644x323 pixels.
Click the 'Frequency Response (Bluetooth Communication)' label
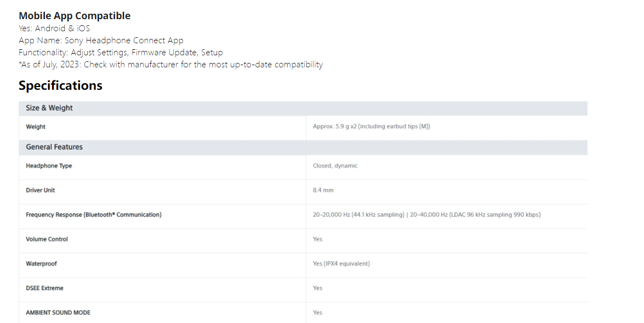point(94,215)
